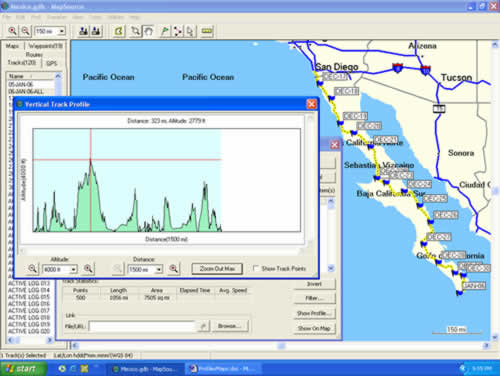Click the measure distance ruler tool
Screen dimensions: 500x376
click(207, 31)
